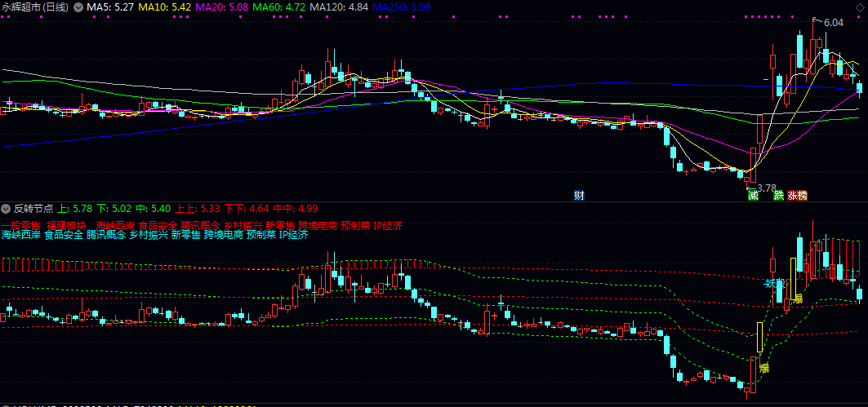
Task: Click the diamond icon at top-right corner
Action: click(860, 7)
